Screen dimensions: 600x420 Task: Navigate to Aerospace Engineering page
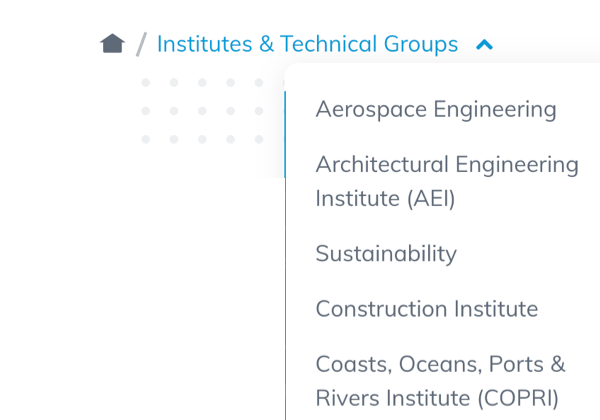point(436,109)
